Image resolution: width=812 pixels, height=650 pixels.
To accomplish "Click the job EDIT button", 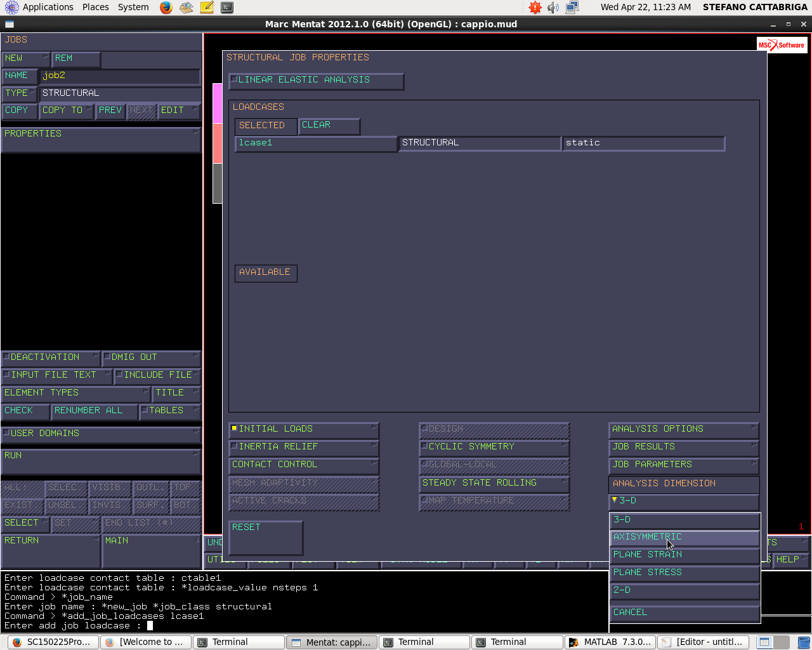I will coord(179,111).
